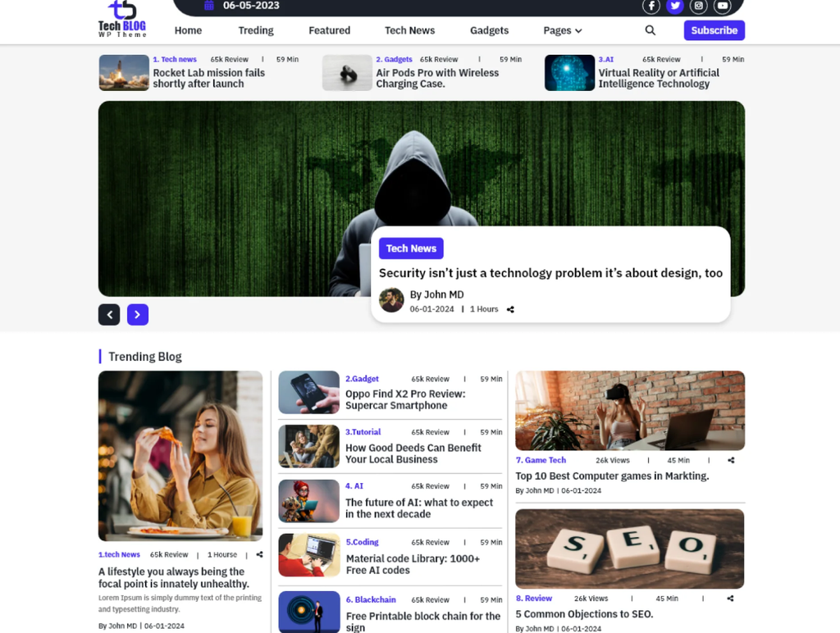
Task: Open the Instagram social icon
Action: tap(699, 6)
